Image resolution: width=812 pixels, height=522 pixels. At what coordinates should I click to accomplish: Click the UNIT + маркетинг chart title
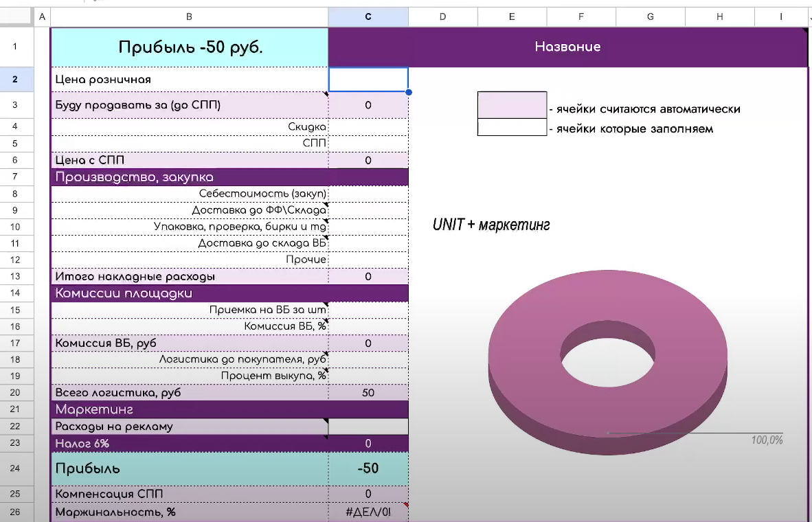point(491,225)
